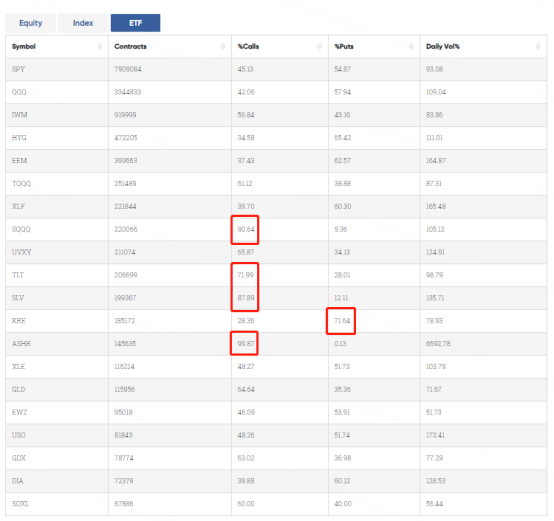Click QQQ %Puts value 57.94

point(343,92)
